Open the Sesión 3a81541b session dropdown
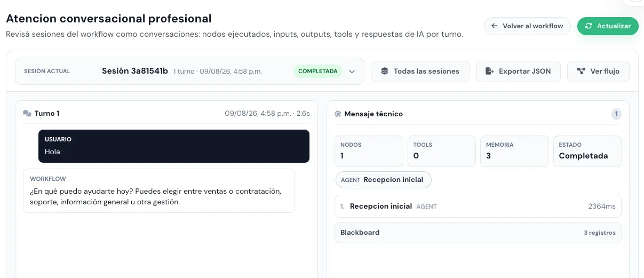Image resolution: width=644 pixels, height=278 pixels. point(189,71)
